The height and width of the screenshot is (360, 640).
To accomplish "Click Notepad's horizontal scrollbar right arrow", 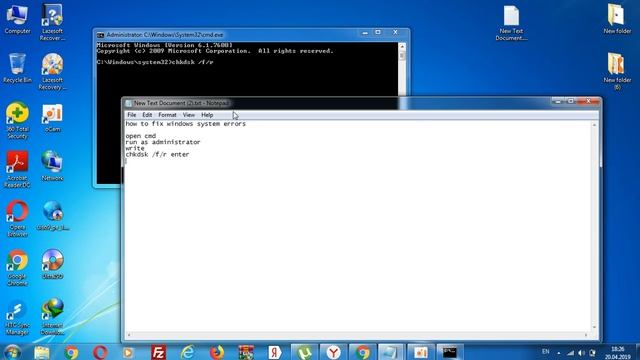I will 586,335.
